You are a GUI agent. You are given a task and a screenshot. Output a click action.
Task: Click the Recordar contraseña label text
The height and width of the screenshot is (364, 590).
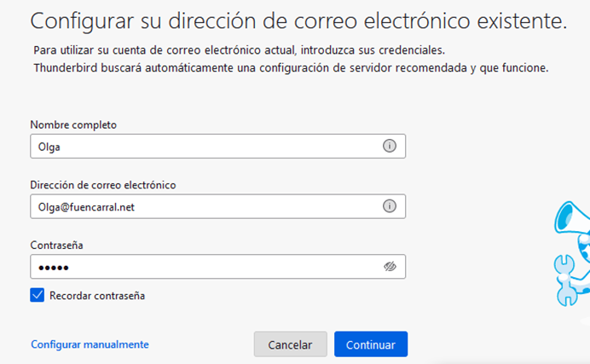pyautogui.click(x=98, y=296)
